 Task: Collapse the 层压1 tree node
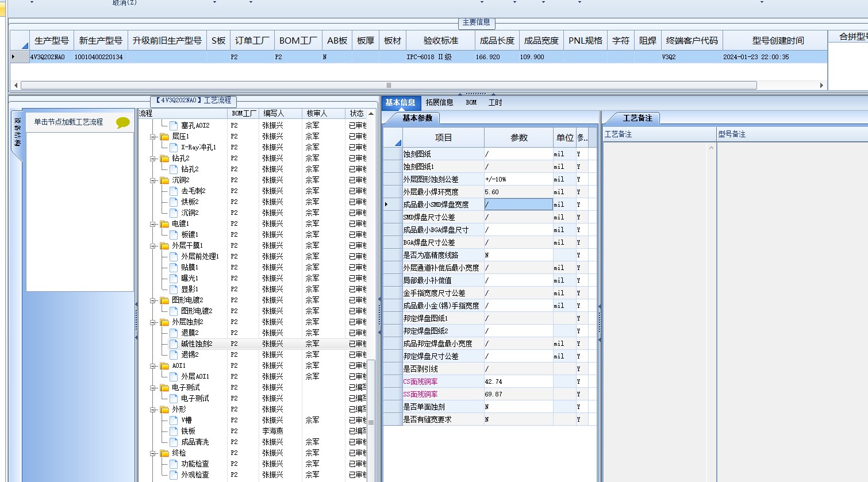153,137
